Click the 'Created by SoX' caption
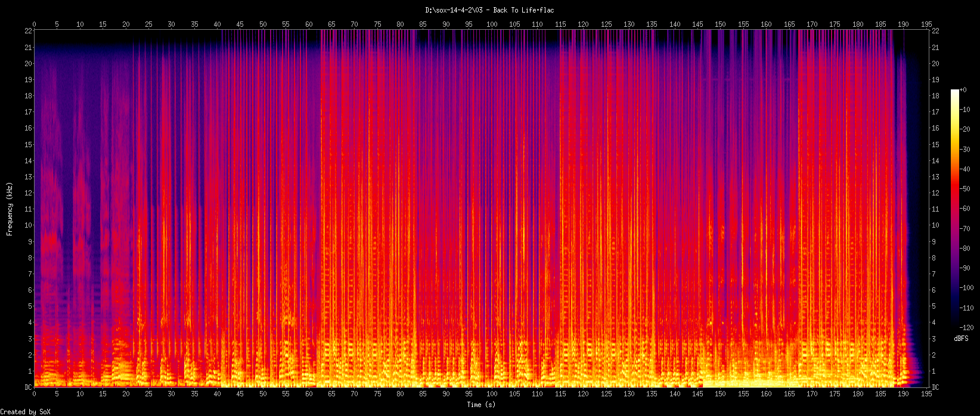Screen dimensions: 980x416 point(26,412)
